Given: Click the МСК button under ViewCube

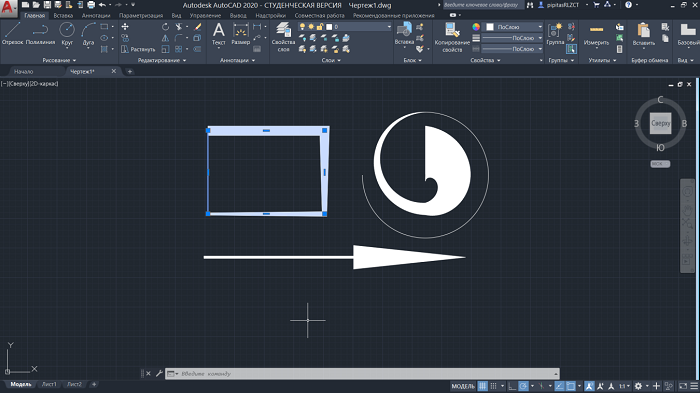Looking at the screenshot, I should tap(660, 164).
